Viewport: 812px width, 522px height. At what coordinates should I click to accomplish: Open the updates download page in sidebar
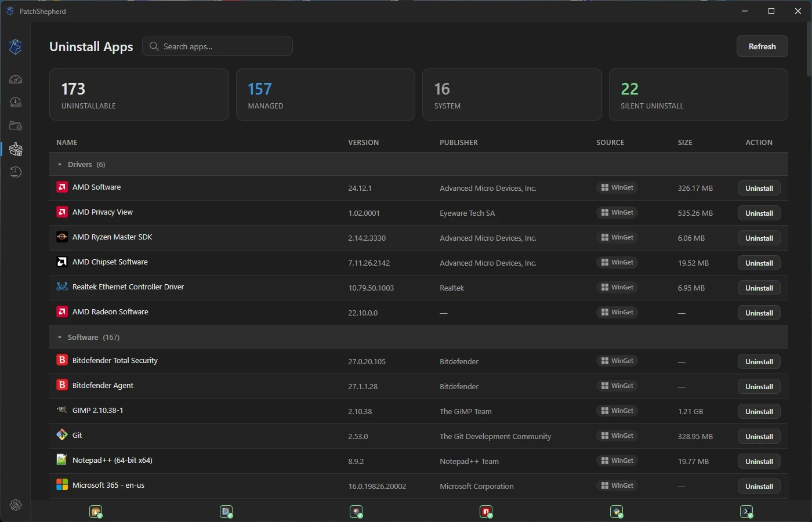click(x=16, y=103)
